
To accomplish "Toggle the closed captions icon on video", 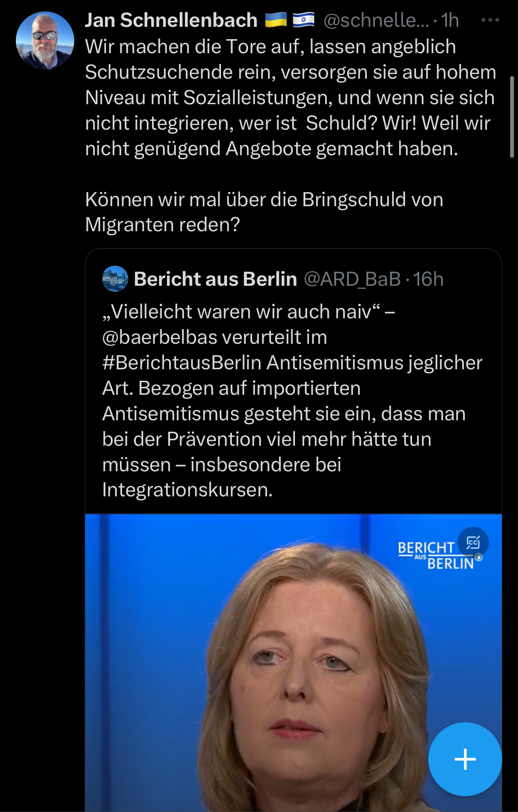I will tap(473, 543).
